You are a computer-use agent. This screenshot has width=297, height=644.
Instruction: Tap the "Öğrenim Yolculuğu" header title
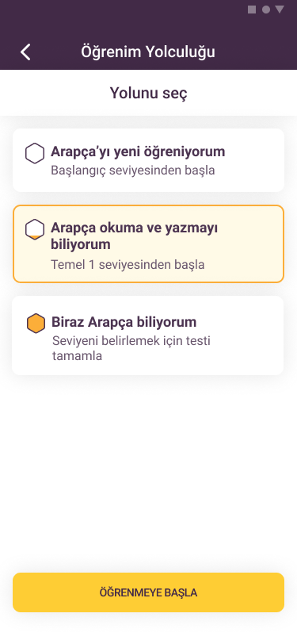(148, 52)
